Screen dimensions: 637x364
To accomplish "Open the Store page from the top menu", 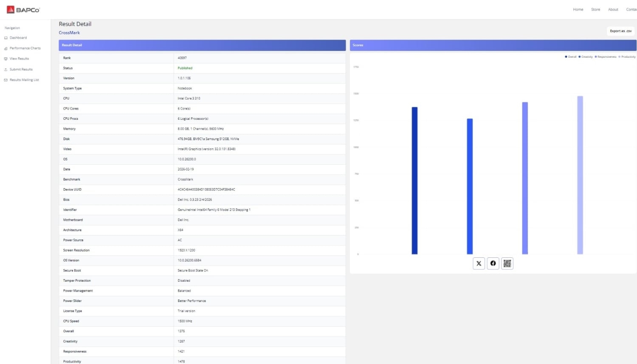I will (x=595, y=9).
